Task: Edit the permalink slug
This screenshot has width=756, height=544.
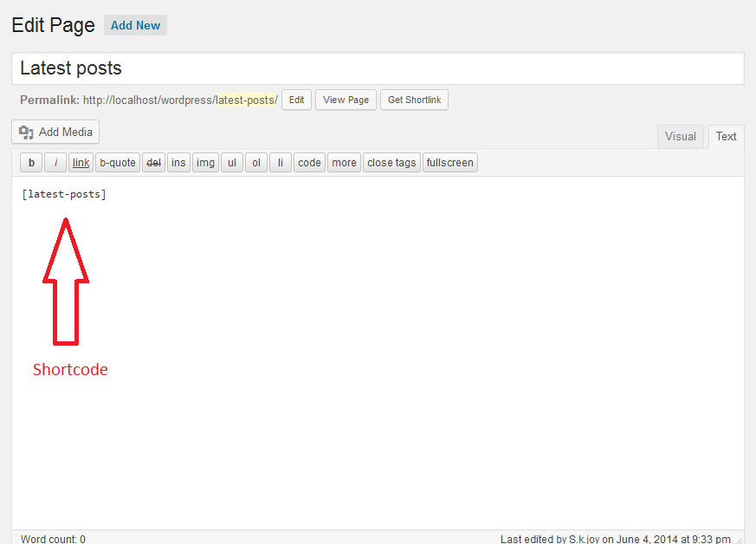Action: (x=296, y=100)
